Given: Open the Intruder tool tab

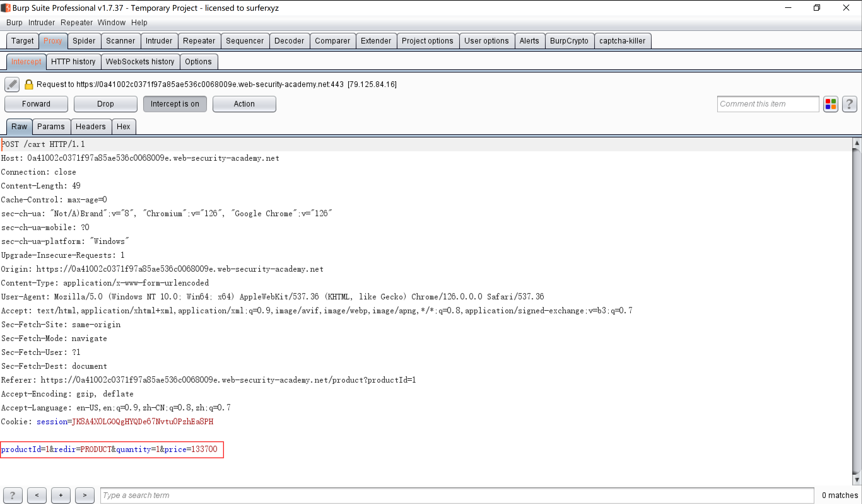Looking at the screenshot, I should coord(159,41).
